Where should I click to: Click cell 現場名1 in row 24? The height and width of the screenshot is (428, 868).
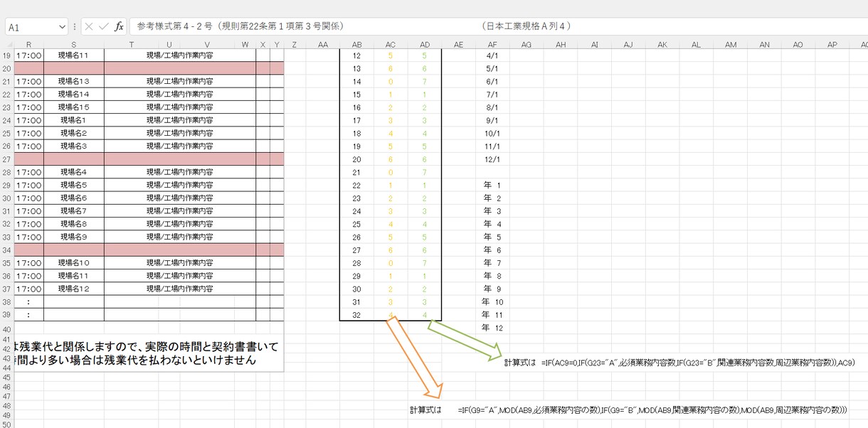click(x=74, y=120)
